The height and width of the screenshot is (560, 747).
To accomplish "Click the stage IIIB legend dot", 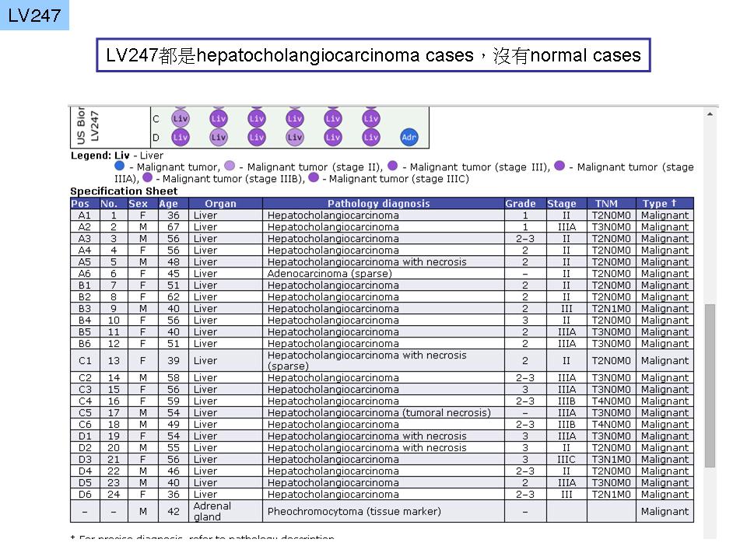I will tap(148, 177).
